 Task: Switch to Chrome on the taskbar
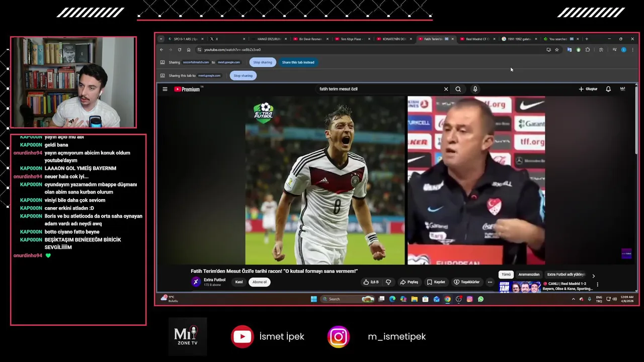(x=447, y=299)
